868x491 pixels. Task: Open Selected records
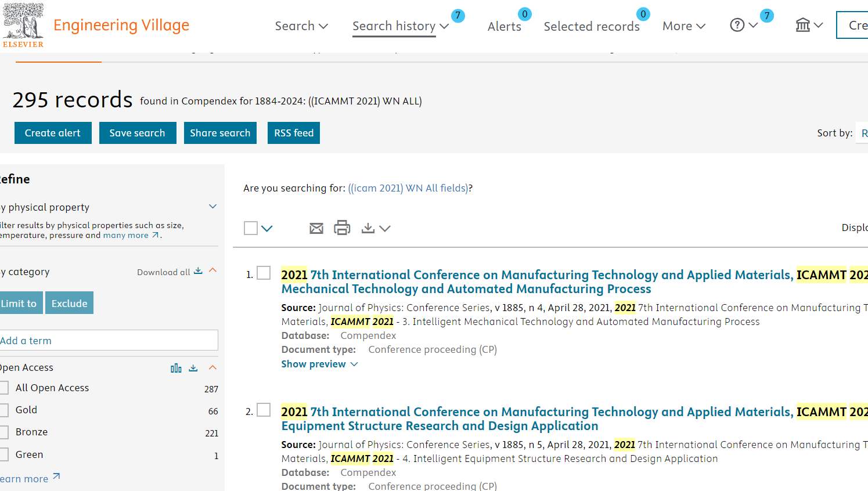coord(592,26)
